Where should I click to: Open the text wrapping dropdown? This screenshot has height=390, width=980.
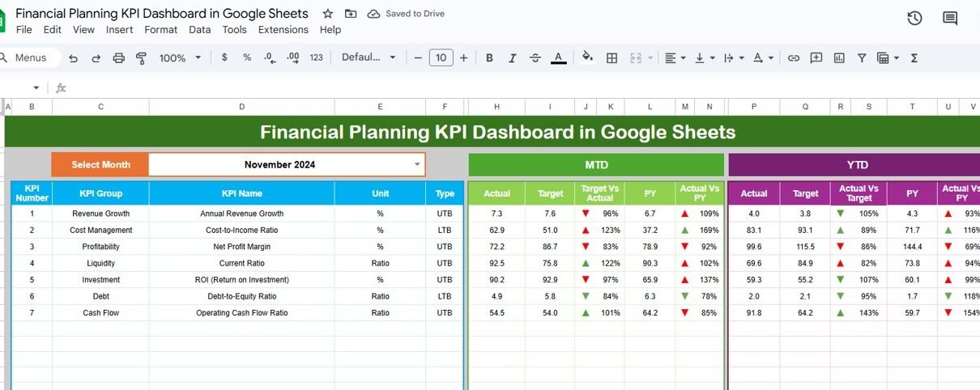pyautogui.click(x=733, y=58)
